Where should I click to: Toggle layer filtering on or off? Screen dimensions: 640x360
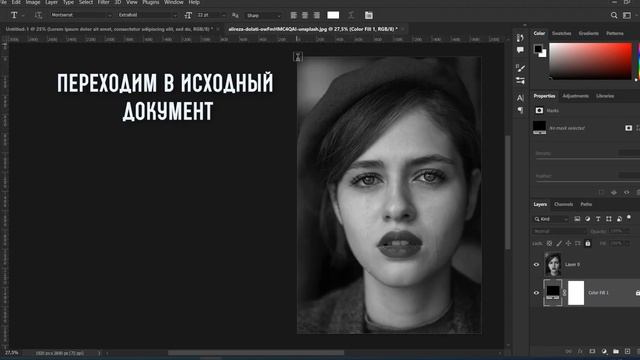[x=629, y=218]
